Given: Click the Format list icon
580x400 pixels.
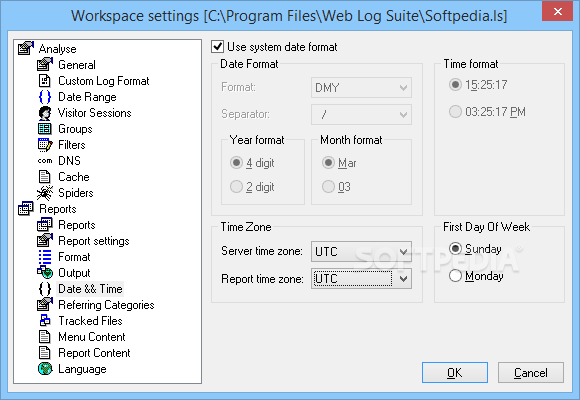Looking at the screenshot, I should [45, 257].
